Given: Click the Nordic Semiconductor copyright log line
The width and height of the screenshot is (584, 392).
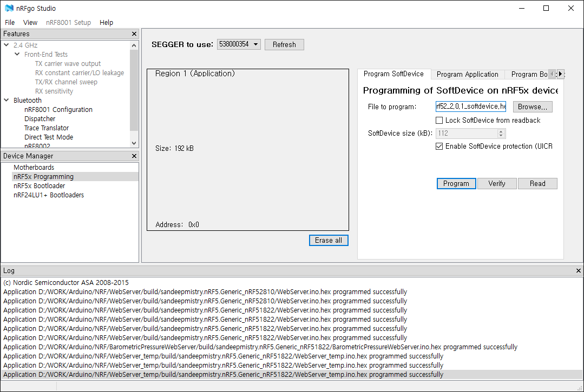Looking at the screenshot, I should (66, 283).
